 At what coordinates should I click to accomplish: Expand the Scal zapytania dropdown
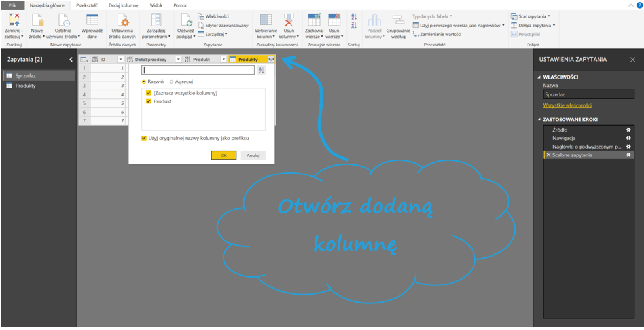(x=548, y=16)
